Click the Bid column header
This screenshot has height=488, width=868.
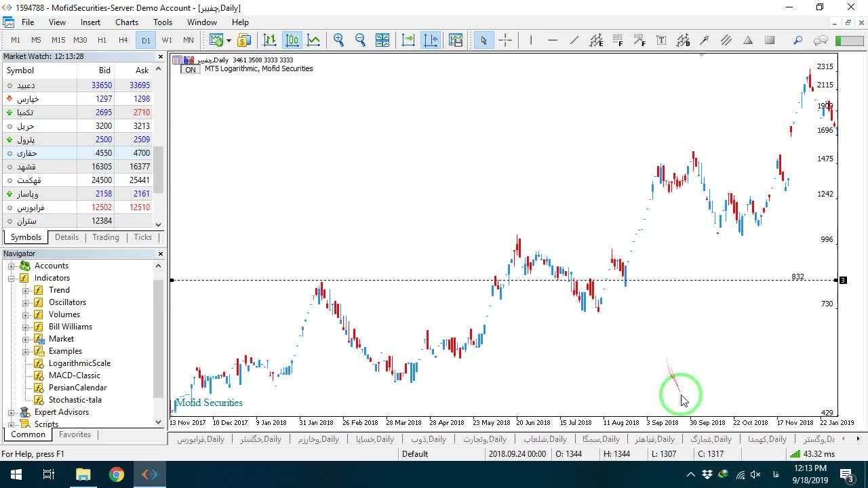pyautogui.click(x=104, y=70)
